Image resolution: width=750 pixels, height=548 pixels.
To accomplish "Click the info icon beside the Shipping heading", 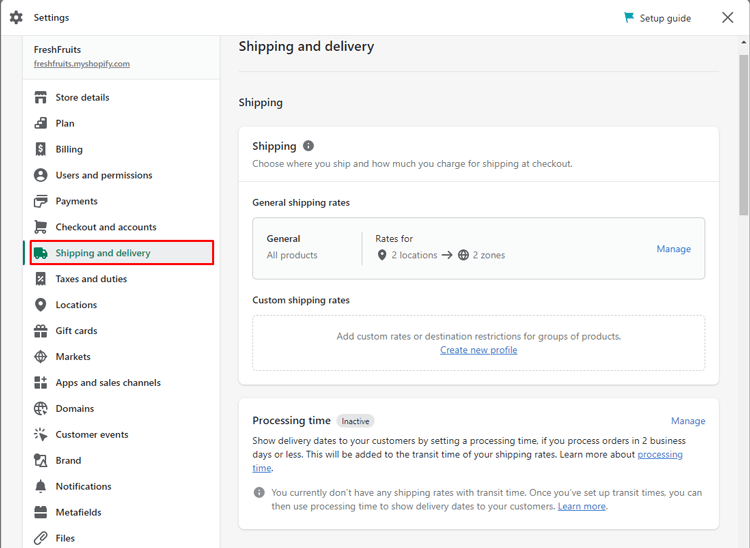I will click(x=309, y=146).
